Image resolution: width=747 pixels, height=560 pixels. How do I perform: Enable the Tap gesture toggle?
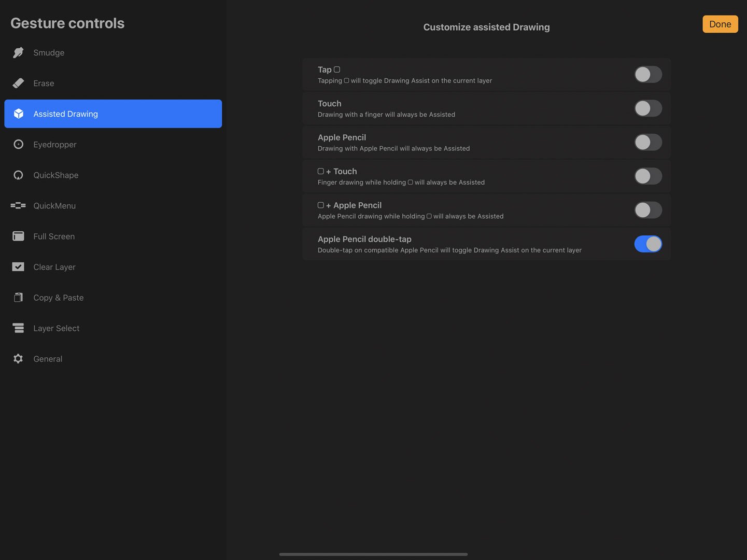pos(648,74)
